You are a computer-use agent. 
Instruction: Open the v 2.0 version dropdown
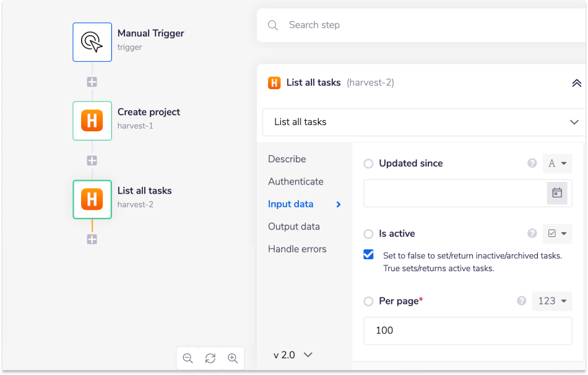point(293,355)
